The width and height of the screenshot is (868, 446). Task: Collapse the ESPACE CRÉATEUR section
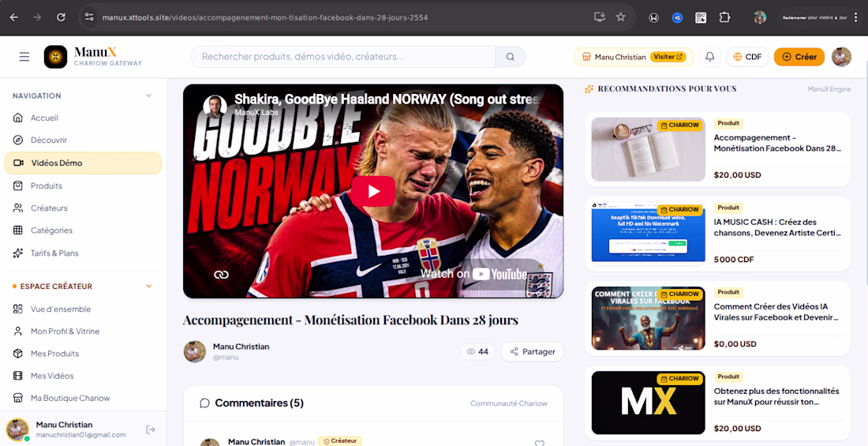tap(148, 287)
